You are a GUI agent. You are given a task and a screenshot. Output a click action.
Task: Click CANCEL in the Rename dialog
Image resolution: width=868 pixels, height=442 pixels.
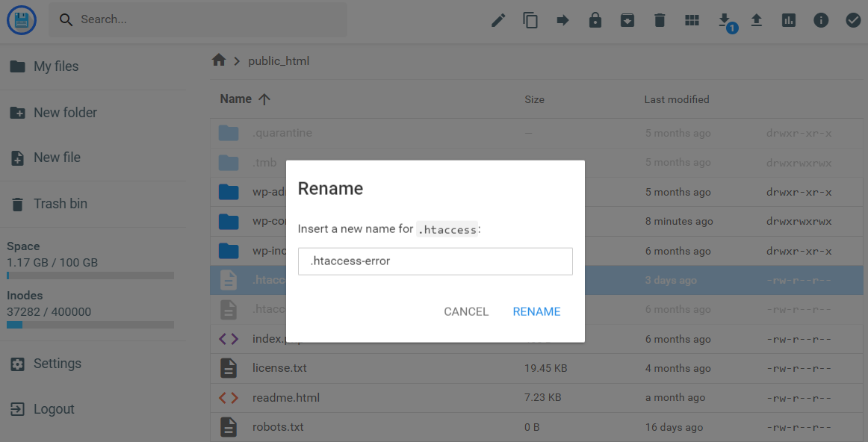465,311
